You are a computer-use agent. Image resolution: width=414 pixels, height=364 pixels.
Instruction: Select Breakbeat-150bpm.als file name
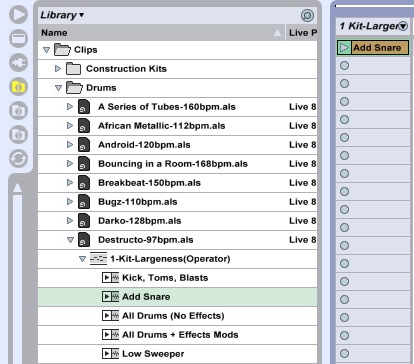149,183
